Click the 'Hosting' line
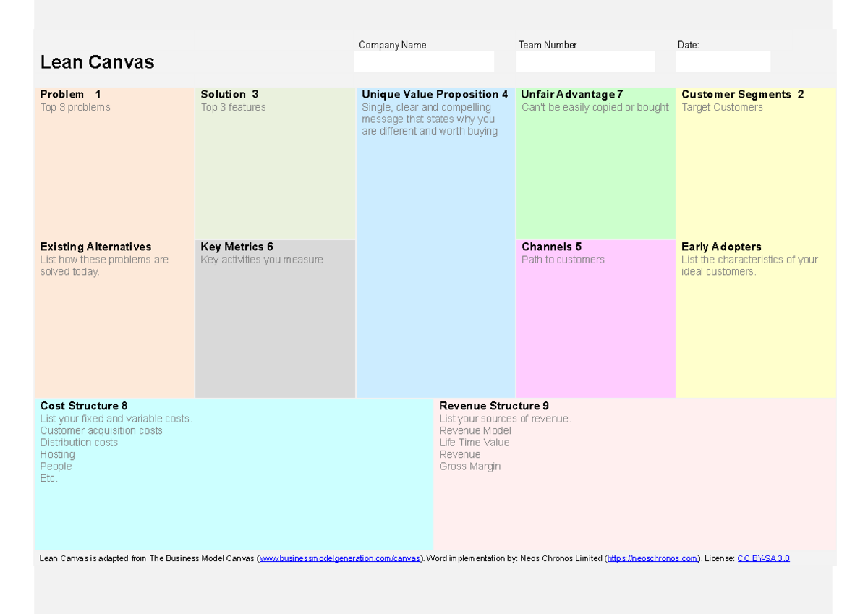 coord(57,455)
